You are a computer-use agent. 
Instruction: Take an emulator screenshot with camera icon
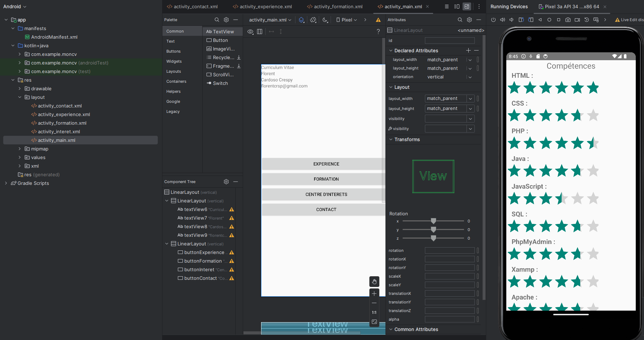[568, 20]
